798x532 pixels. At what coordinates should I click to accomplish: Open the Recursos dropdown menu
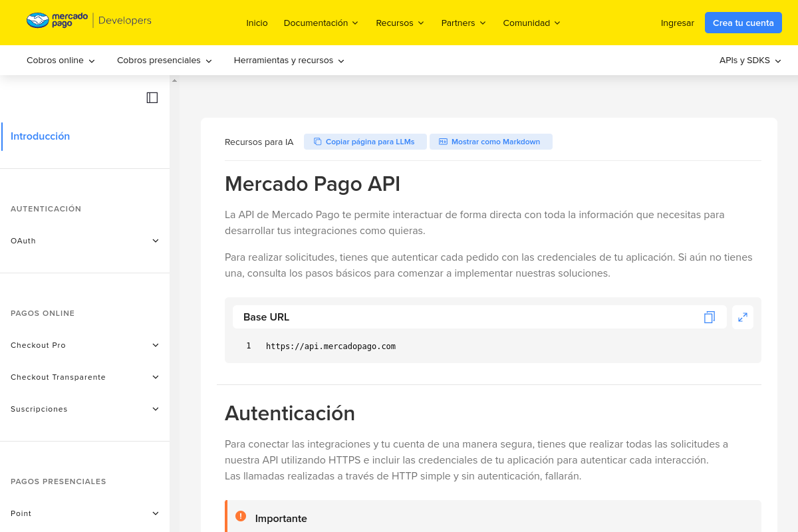[400, 23]
